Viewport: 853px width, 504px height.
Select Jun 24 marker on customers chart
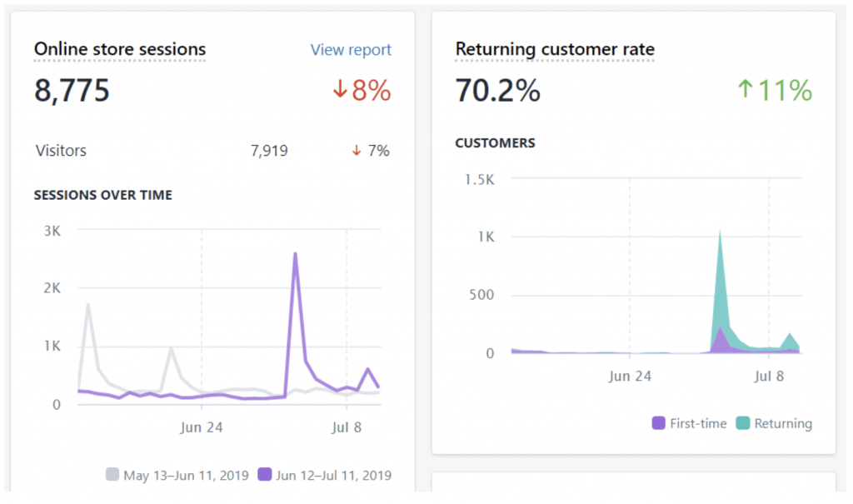coord(630,376)
